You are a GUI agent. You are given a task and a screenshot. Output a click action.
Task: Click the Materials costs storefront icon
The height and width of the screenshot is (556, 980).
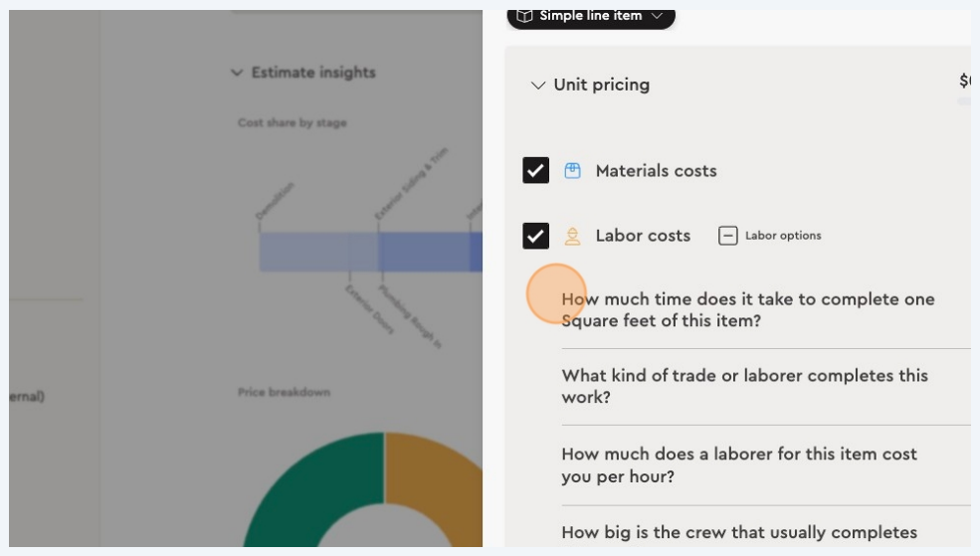tap(572, 171)
